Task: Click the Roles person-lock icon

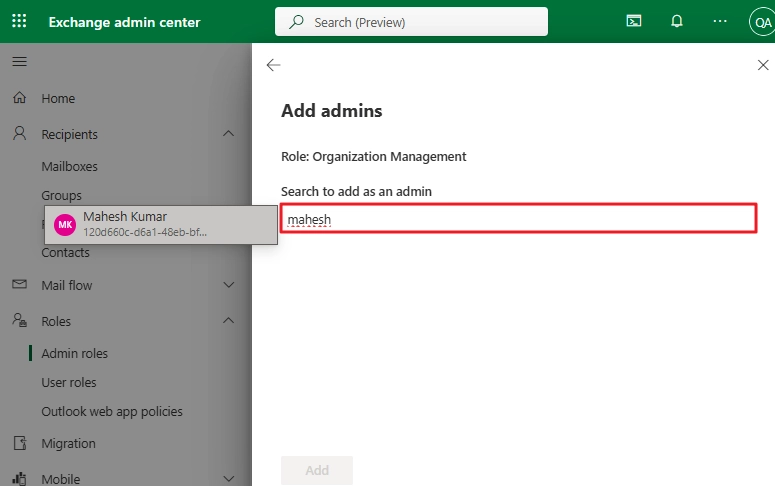Action: (x=19, y=320)
